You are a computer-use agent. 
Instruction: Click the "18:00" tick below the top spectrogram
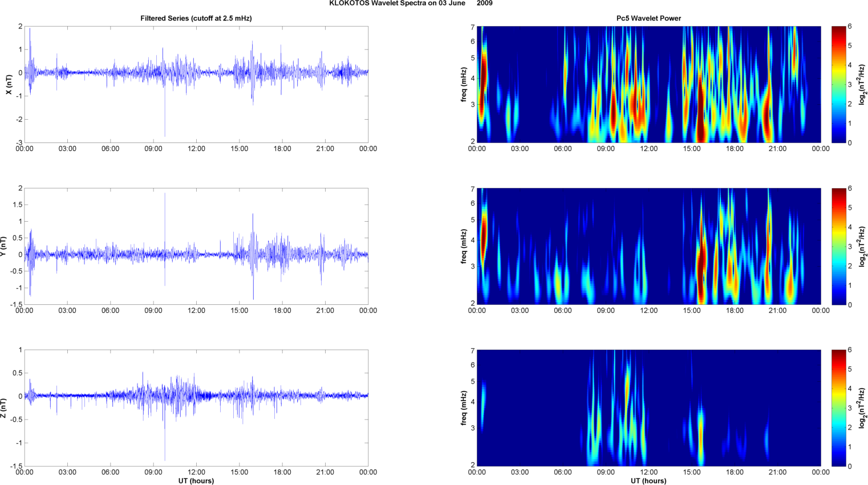coord(735,149)
